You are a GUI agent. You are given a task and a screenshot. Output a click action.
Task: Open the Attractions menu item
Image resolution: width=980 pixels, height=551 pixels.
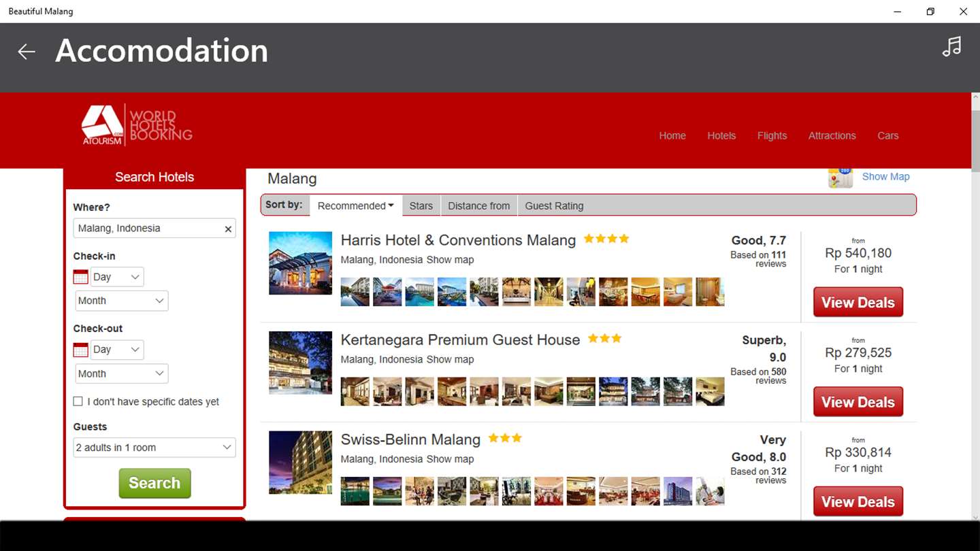(x=832, y=136)
